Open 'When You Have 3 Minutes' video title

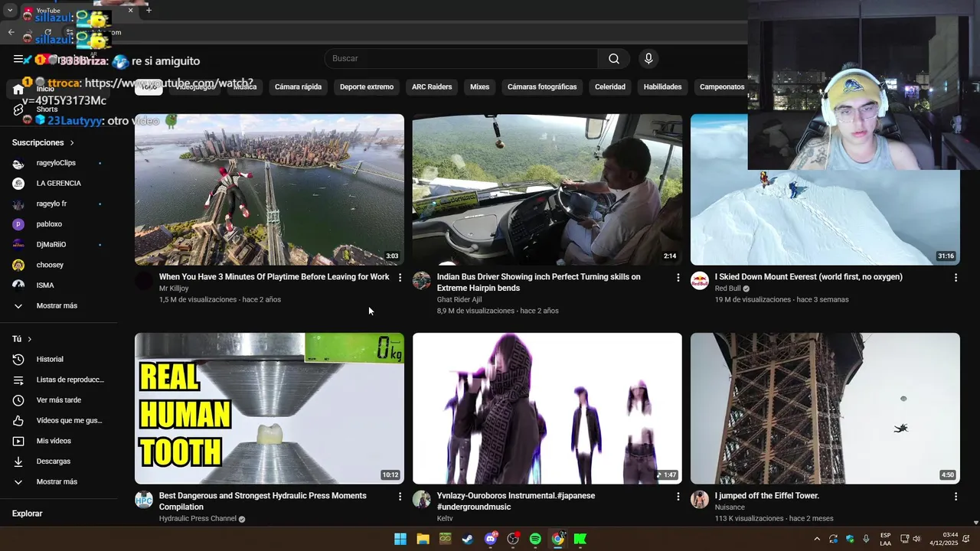[274, 277]
